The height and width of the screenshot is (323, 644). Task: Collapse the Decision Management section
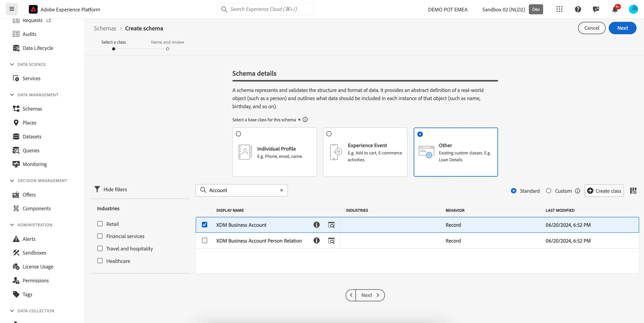click(x=12, y=181)
